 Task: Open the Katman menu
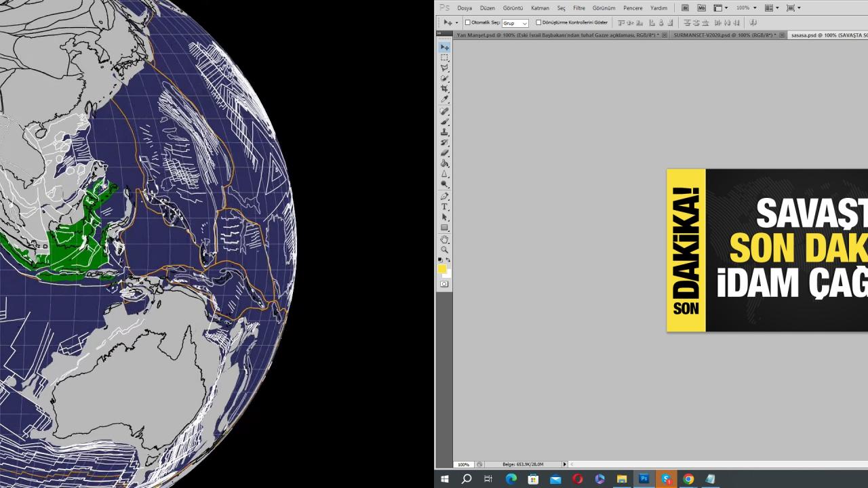(x=540, y=8)
